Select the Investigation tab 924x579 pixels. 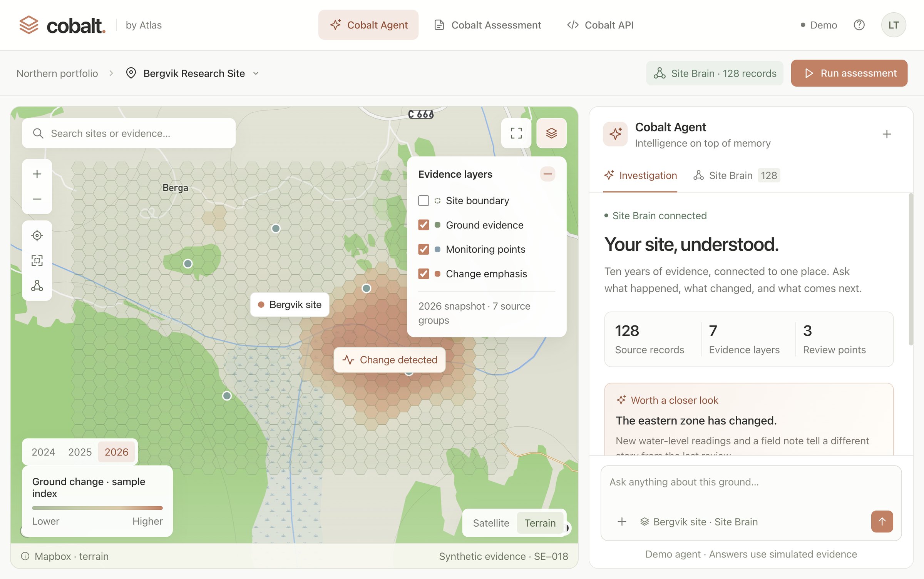point(640,175)
